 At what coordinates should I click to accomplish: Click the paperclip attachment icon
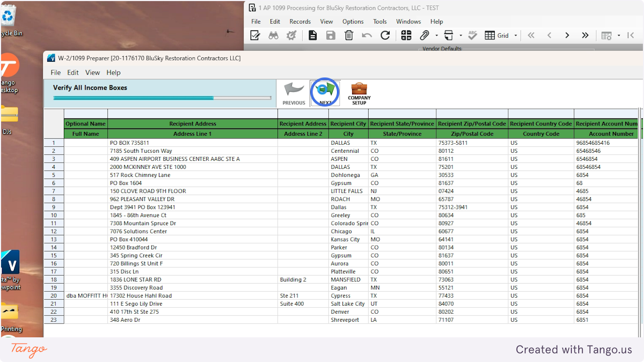425,35
